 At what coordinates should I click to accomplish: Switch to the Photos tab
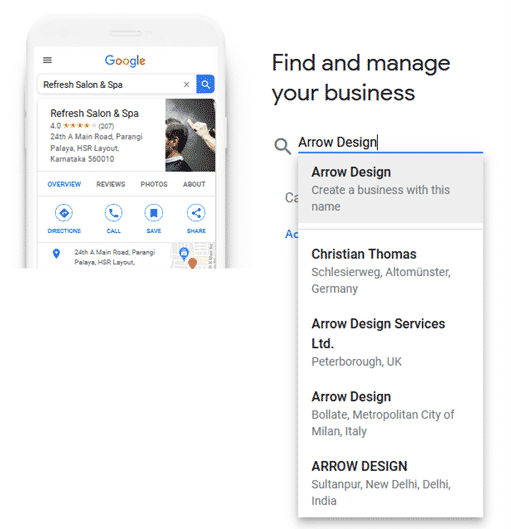154,184
